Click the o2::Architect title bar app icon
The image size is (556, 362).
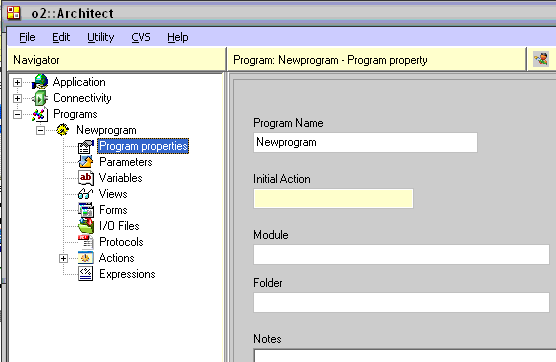[14, 13]
